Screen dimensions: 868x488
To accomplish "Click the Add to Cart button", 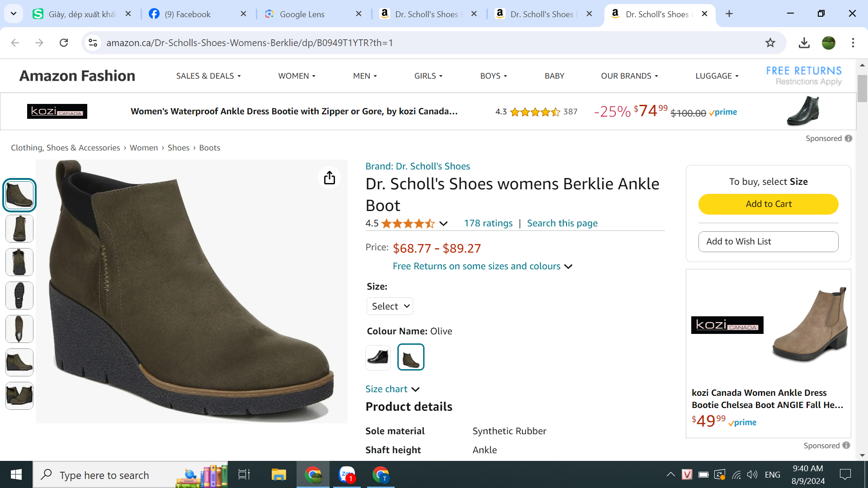I will (768, 204).
